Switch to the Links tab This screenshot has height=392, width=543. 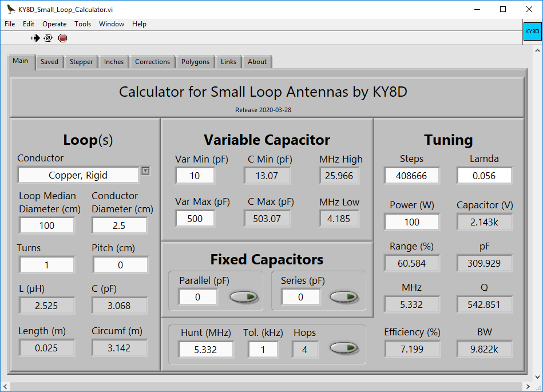228,62
